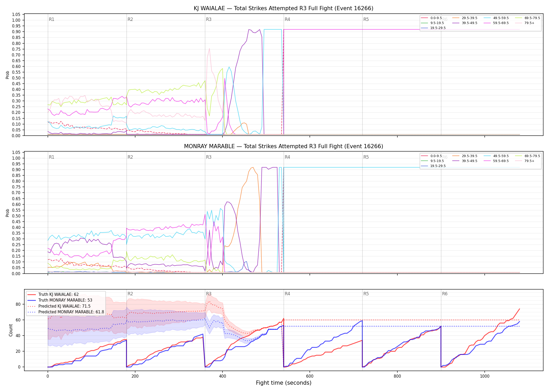549x392 pixels.
Task: Click the R2 round marker in the Count chart
Action: (130, 294)
